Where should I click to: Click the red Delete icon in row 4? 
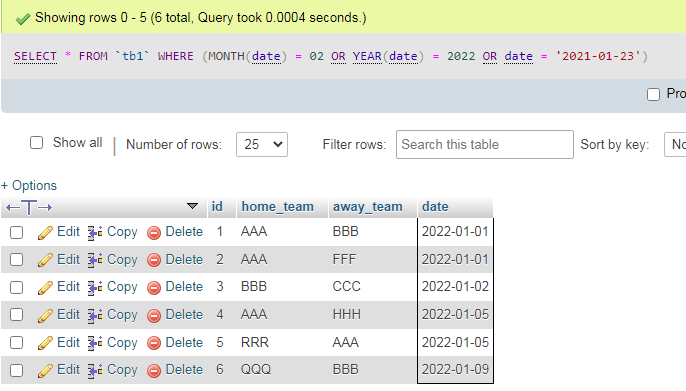154,315
